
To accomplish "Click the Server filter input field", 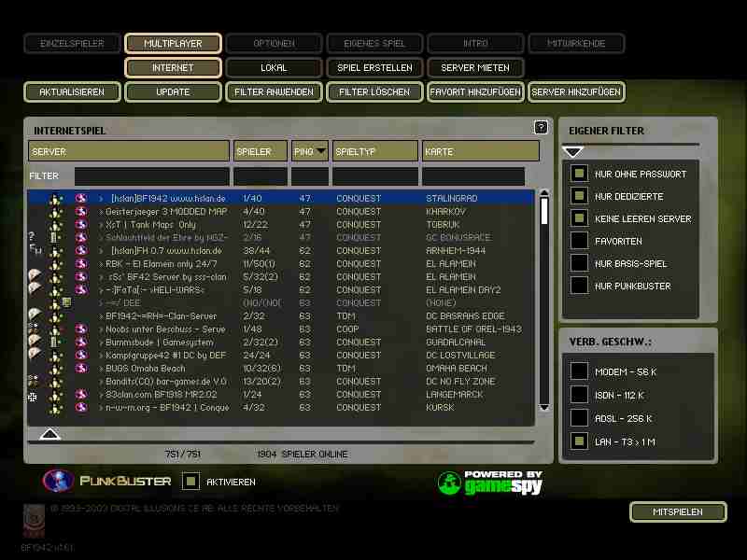I will 151,176.
